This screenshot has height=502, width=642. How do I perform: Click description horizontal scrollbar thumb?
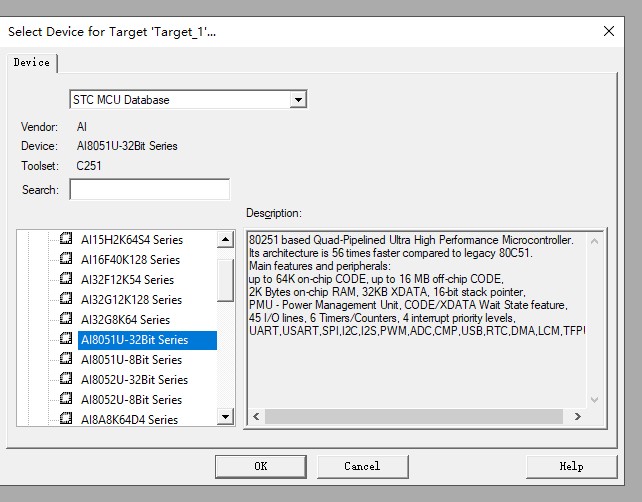tap(414, 417)
